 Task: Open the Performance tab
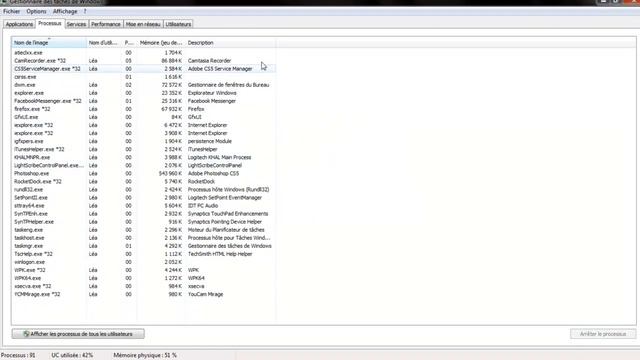pyautogui.click(x=106, y=24)
